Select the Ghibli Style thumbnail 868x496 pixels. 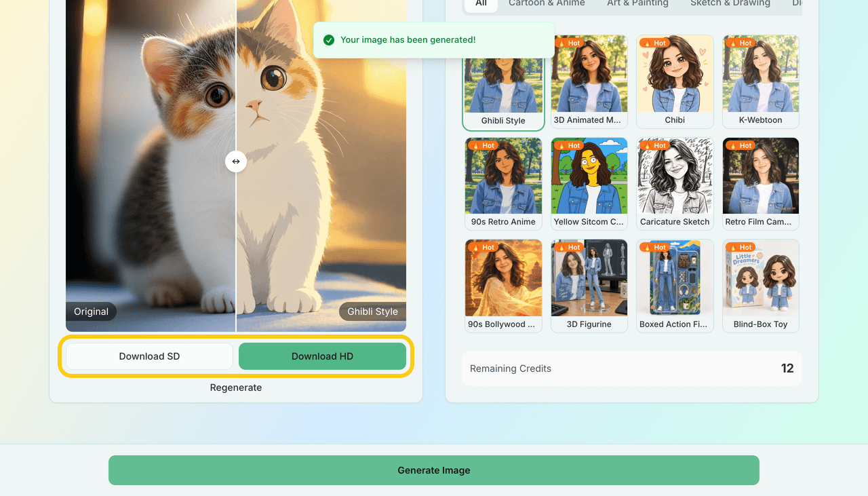pos(503,81)
